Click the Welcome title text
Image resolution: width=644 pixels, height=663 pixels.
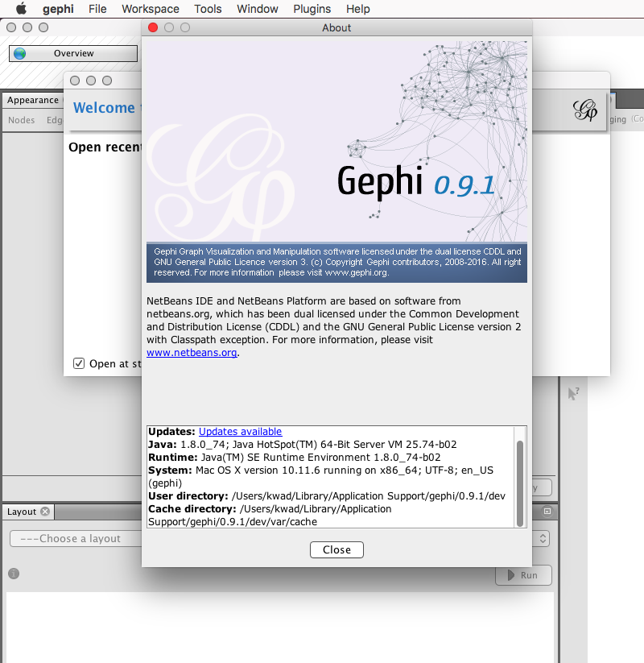104,108
